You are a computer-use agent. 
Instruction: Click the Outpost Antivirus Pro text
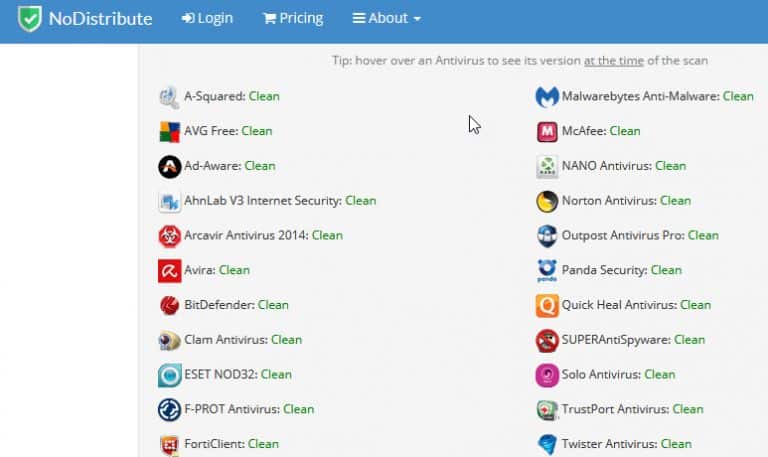tap(640, 235)
